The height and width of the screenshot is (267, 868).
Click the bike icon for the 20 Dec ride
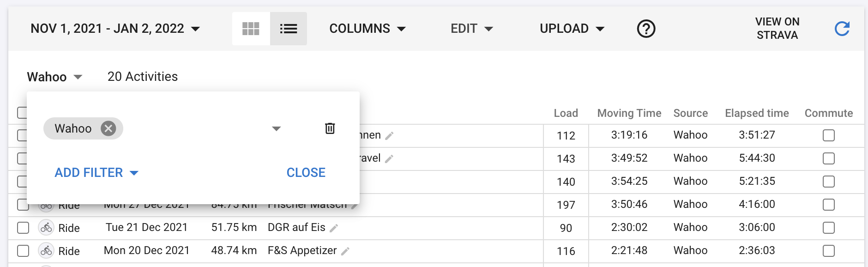[x=46, y=250]
